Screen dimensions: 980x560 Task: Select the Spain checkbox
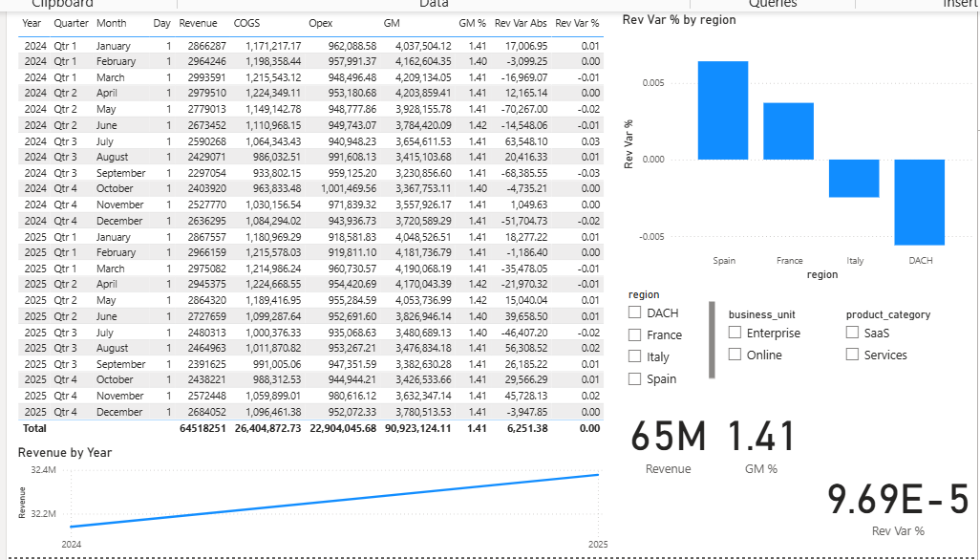[x=635, y=379]
